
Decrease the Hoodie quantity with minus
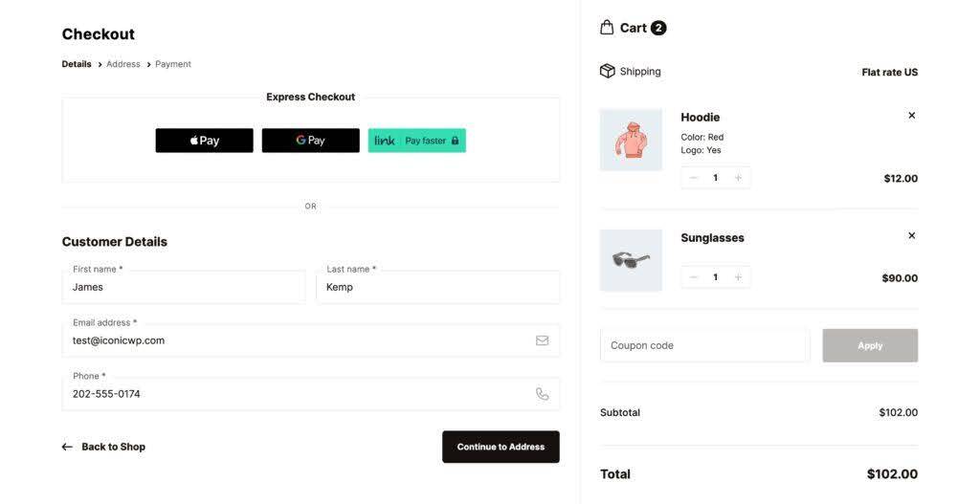(694, 178)
